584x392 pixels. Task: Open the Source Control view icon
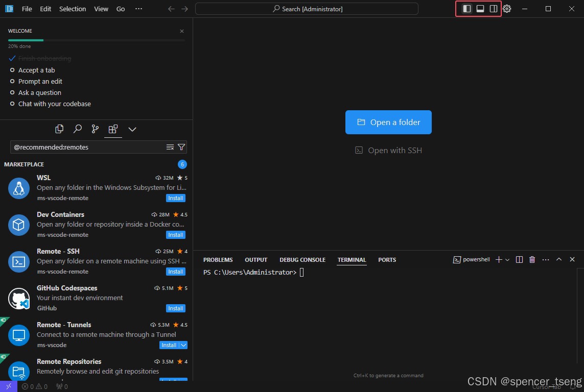(96, 129)
